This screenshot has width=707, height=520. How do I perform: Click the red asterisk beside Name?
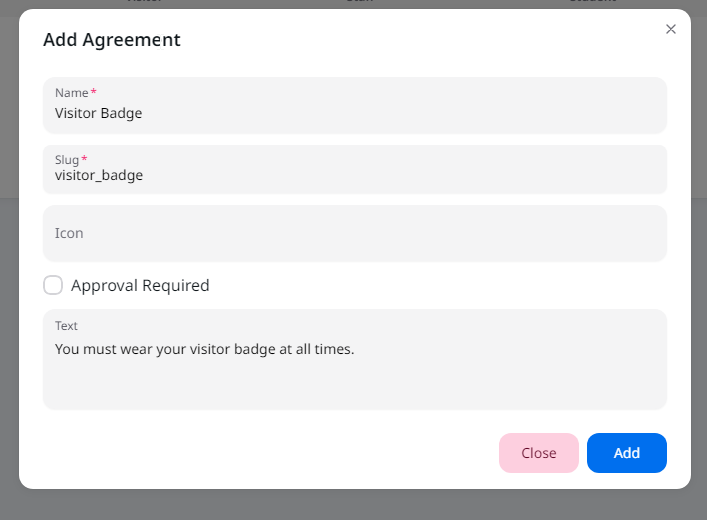[x=93, y=92]
